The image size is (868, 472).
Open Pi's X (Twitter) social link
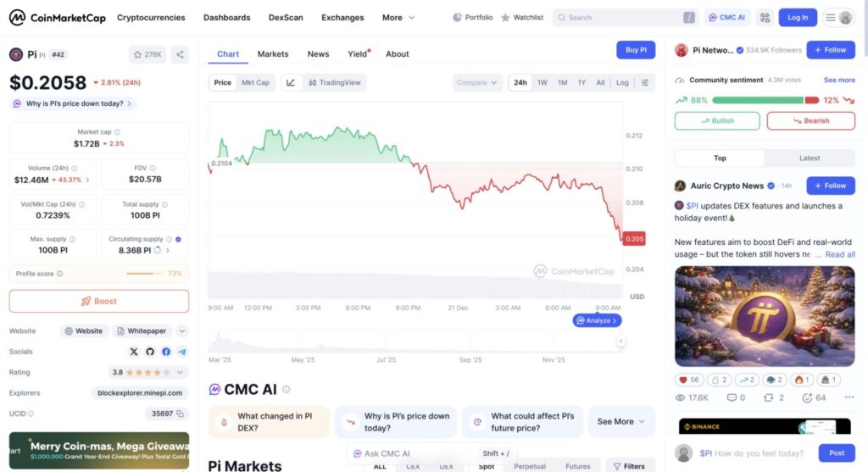pos(133,352)
